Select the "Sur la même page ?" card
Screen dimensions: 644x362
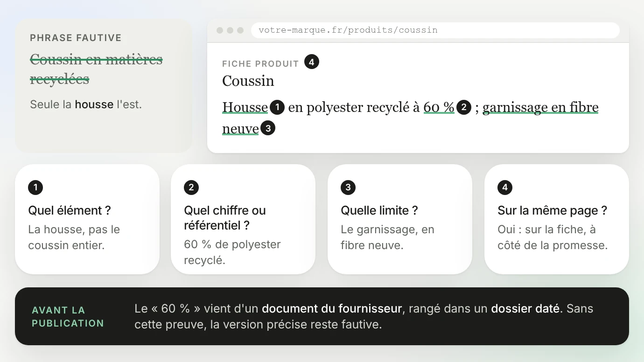[x=557, y=219]
